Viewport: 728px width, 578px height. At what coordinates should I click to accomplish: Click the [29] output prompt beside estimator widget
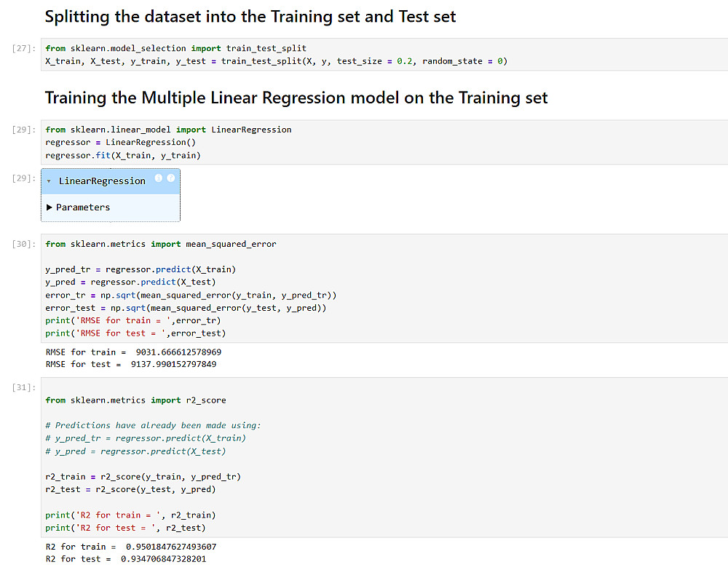point(24,178)
